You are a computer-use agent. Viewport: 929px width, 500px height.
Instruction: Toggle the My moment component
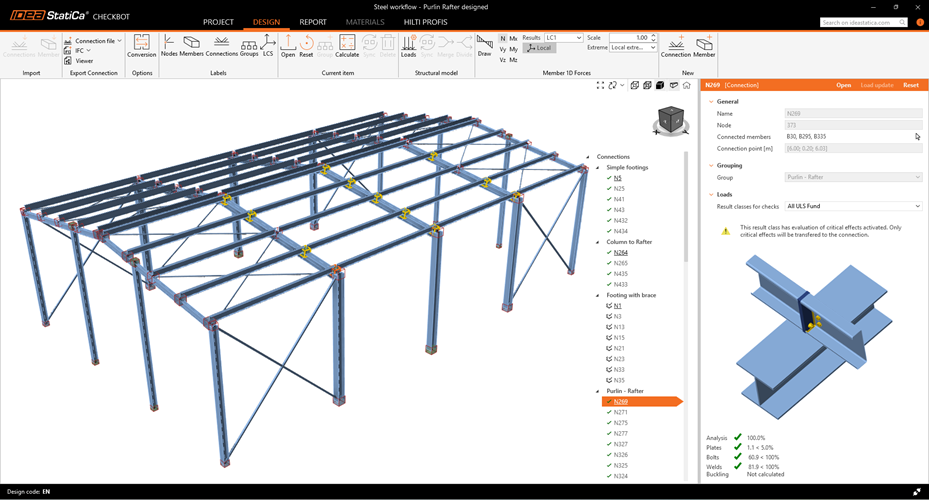pos(513,49)
